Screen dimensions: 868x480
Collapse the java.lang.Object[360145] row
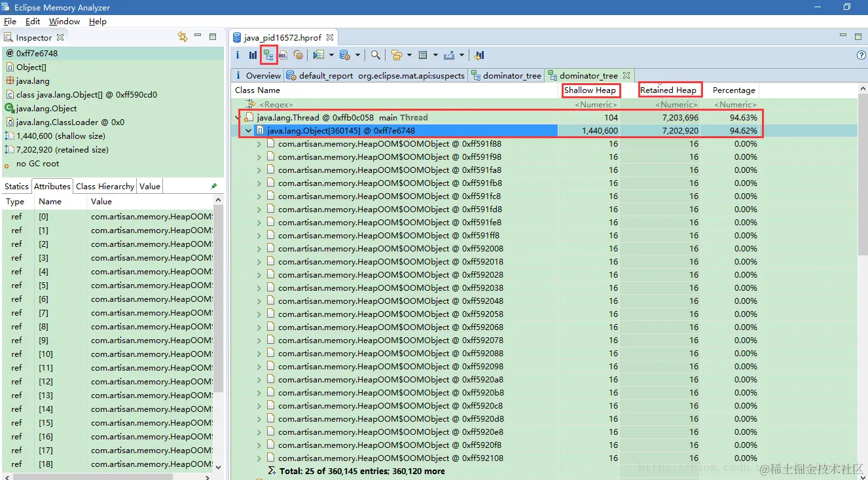tap(249, 131)
